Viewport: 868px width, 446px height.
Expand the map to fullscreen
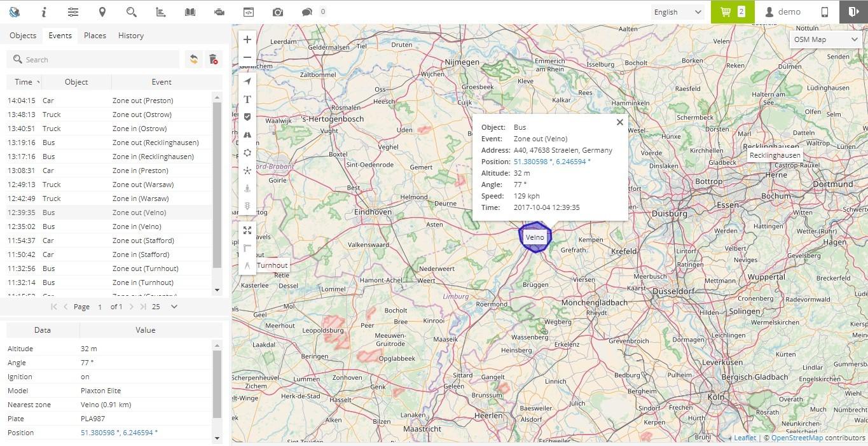[x=247, y=230]
